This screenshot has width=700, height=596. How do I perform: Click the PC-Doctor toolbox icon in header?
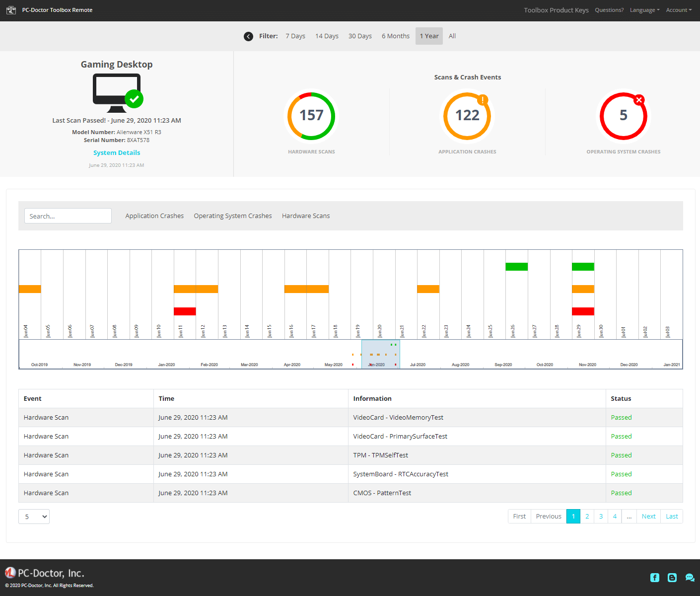[11, 10]
